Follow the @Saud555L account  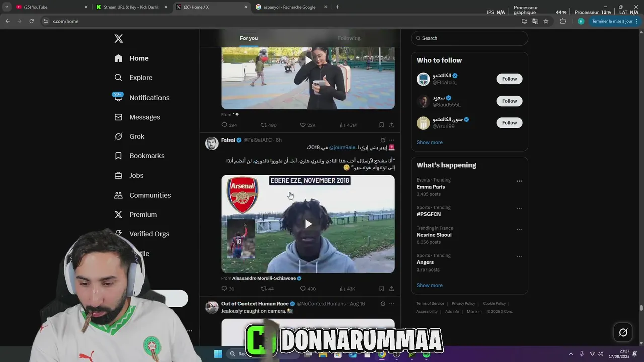(x=509, y=101)
